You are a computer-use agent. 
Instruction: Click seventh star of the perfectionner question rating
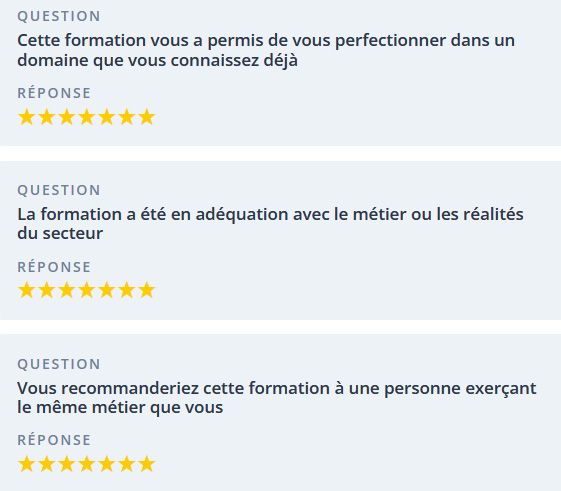point(147,117)
